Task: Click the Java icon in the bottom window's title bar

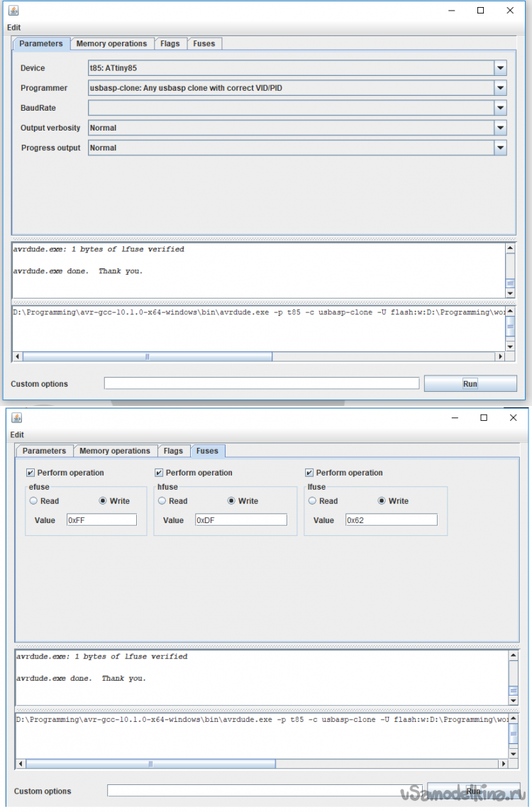Action: pos(16,418)
